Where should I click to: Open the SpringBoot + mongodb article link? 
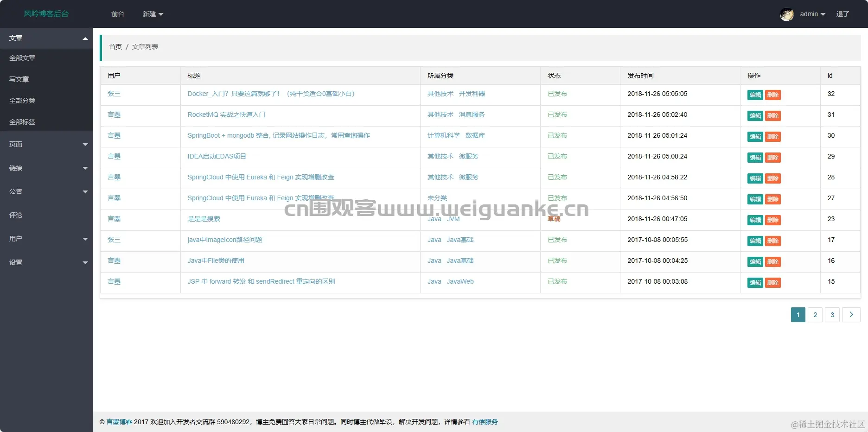279,135
